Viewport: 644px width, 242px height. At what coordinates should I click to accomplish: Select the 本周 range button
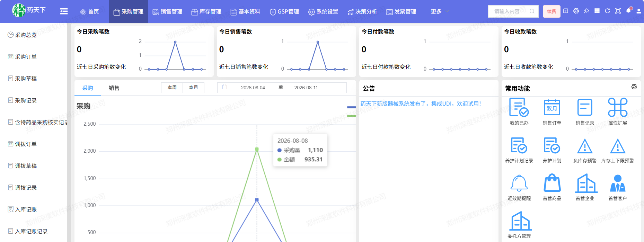click(172, 88)
